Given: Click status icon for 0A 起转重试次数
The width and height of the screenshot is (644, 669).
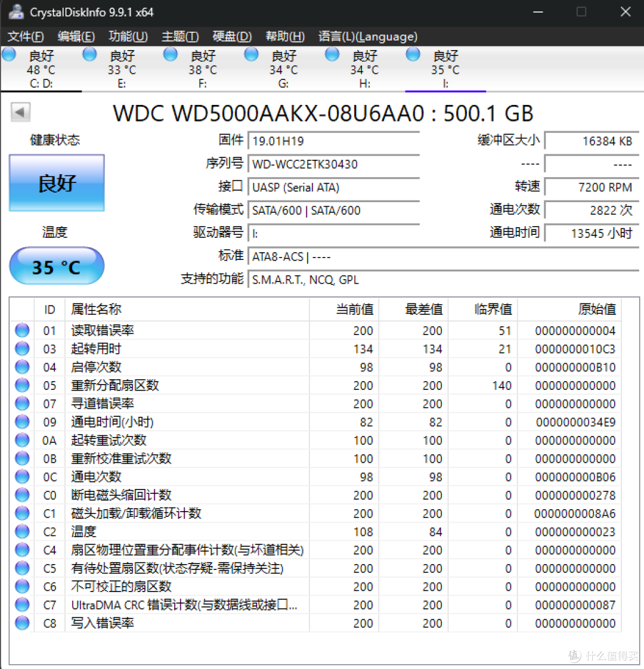Looking at the screenshot, I should pos(22,440).
